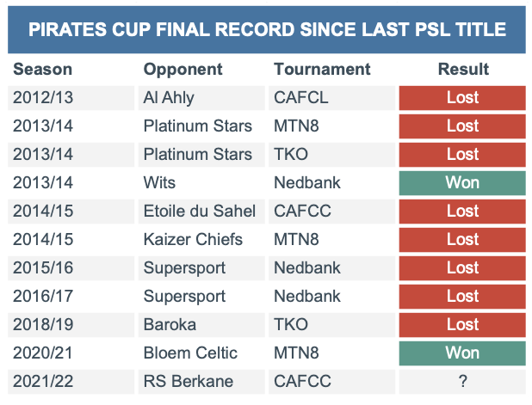
Task: Select the Result column header
Action: coord(463,70)
